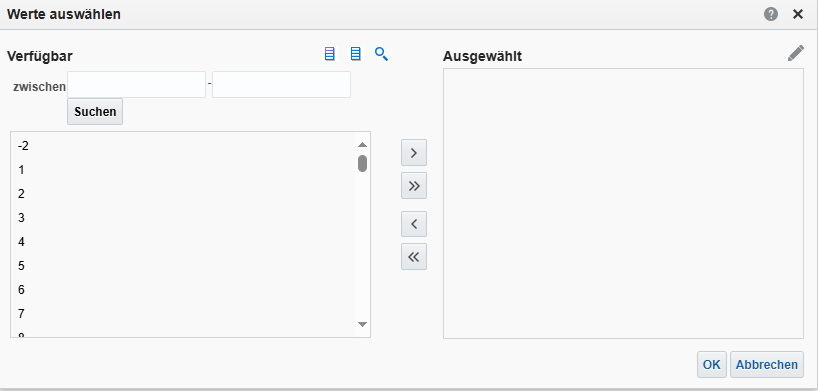Click the list scrollbar down arrow
This screenshot has height=391, width=818.
[363, 324]
